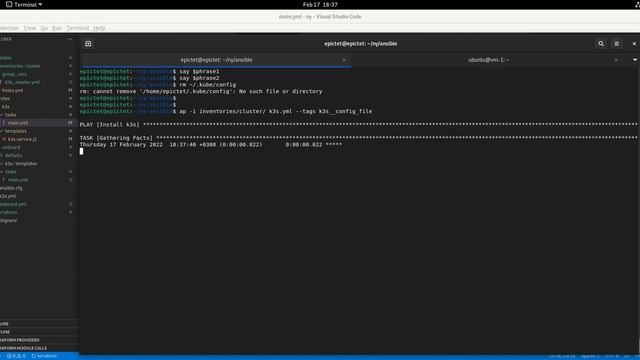Viewport: 640px width, 360px height.
Task: Click the TASK [Gathering Facts] output line
Action: point(358,138)
